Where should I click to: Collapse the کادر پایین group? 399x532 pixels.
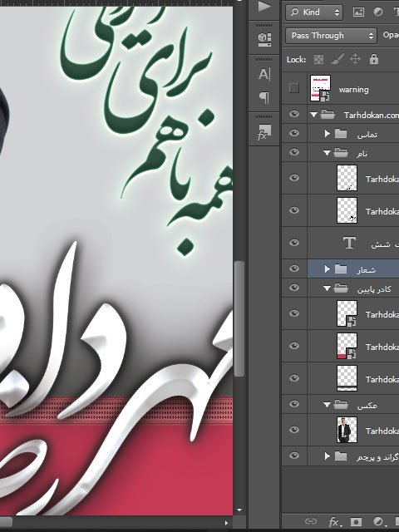click(x=327, y=288)
